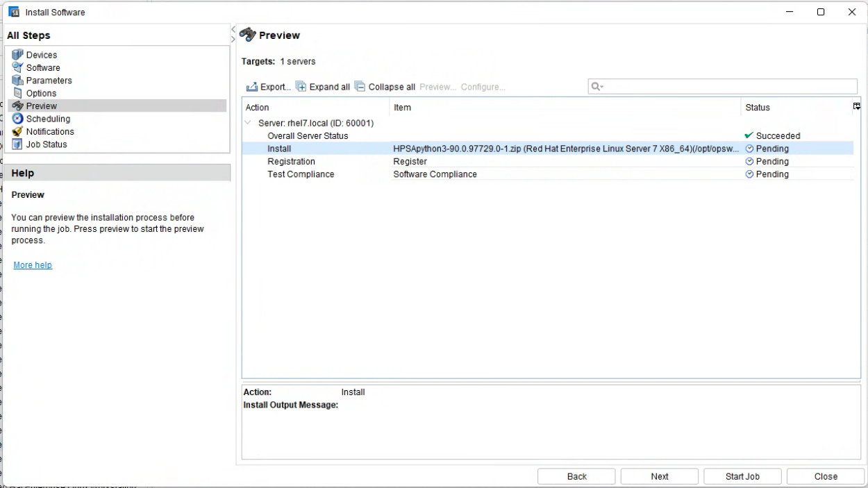Click the Back button
Viewport: 868px width, 488px height.
coord(576,476)
